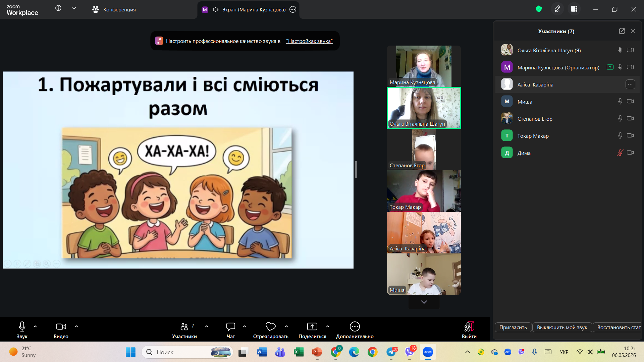The image size is (644, 362).
Task: Open the Reactions (Отреагировать) heart icon
Action: (270, 326)
